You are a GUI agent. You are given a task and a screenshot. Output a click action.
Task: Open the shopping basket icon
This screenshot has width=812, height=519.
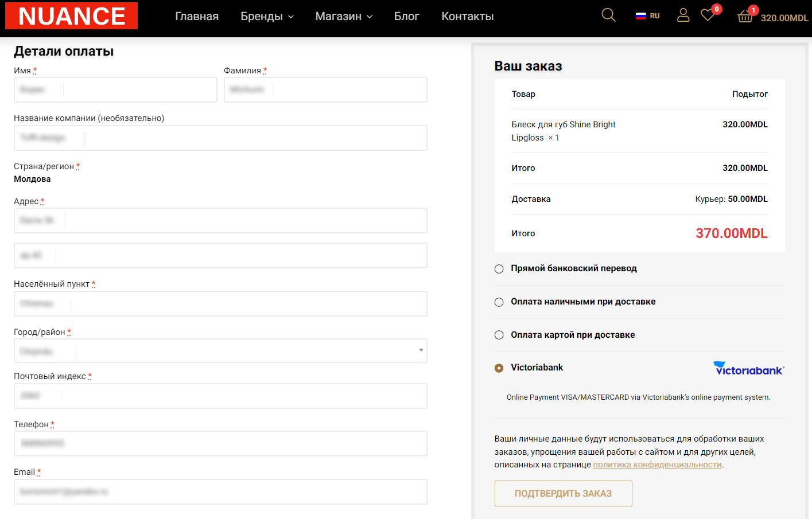click(745, 16)
